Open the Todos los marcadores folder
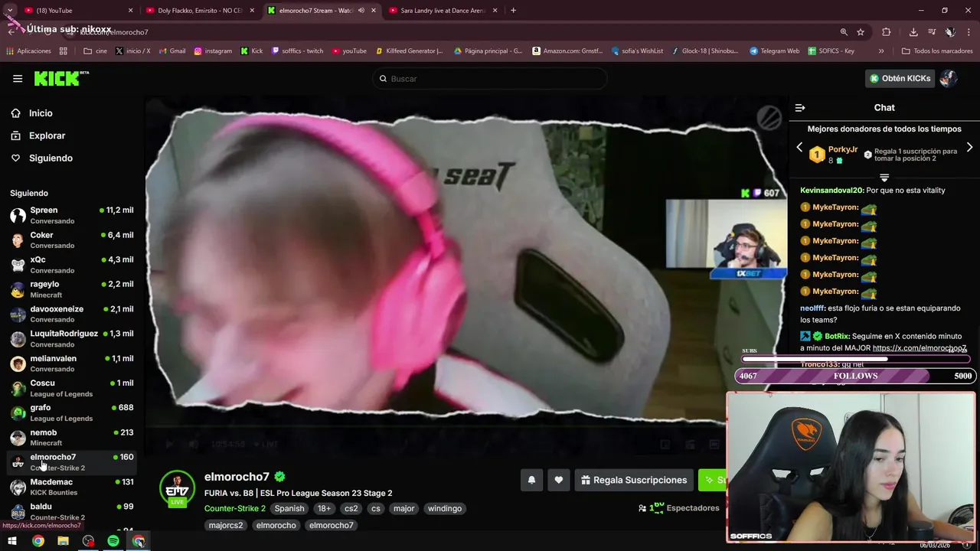Screen dimensions: 980x551 [x=937, y=51]
